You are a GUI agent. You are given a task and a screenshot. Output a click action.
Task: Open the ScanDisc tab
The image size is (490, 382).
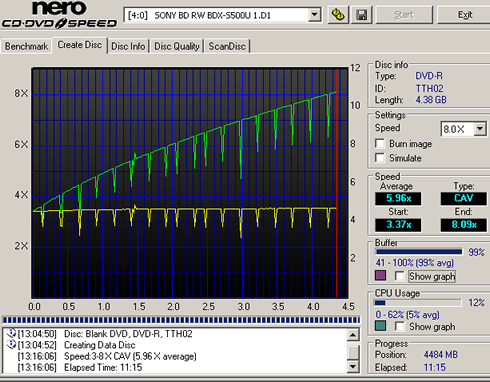coord(227,46)
